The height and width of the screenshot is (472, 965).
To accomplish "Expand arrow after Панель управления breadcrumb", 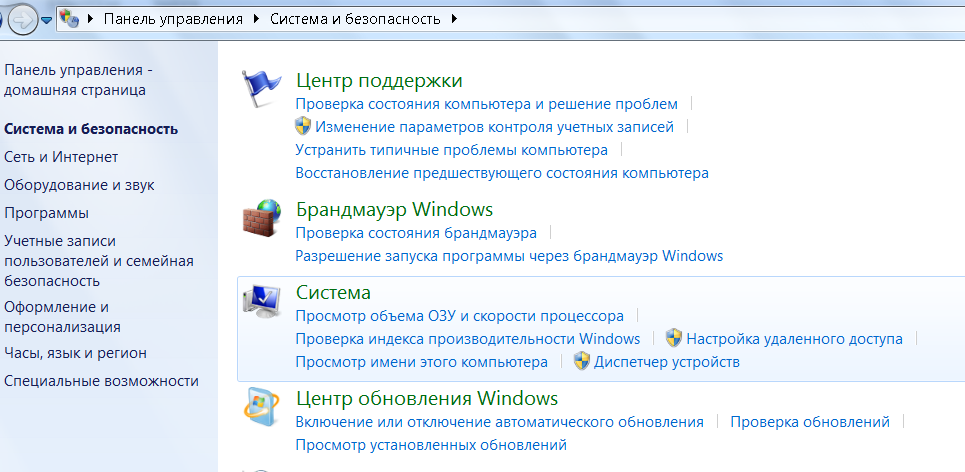I will pyautogui.click(x=257, y=19).
